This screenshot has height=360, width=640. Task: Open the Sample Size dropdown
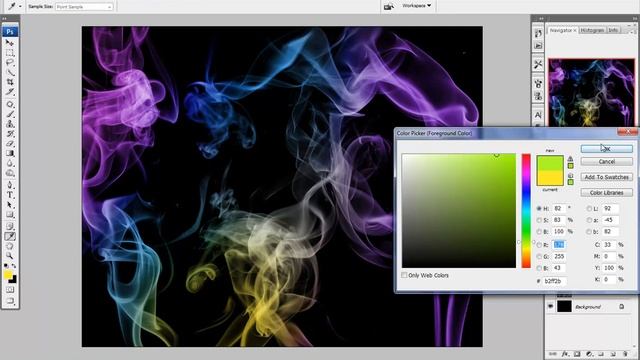tap(84, 7)
